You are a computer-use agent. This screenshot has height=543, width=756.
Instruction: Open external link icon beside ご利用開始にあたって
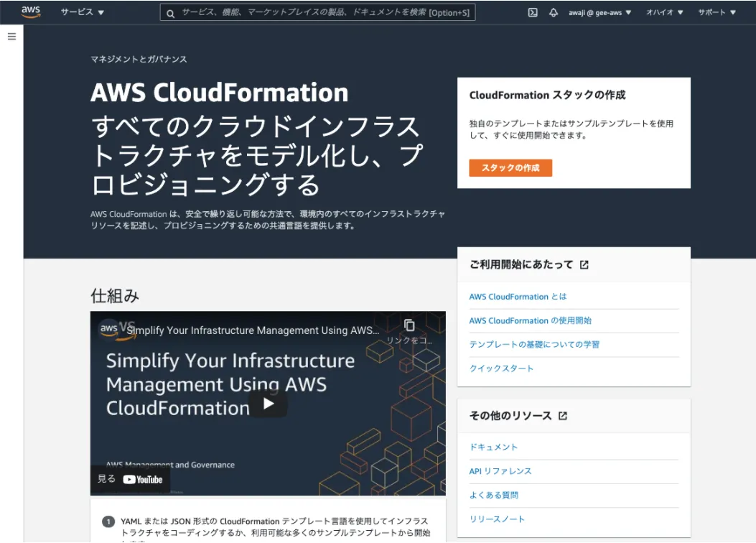[x=584, y=265]
